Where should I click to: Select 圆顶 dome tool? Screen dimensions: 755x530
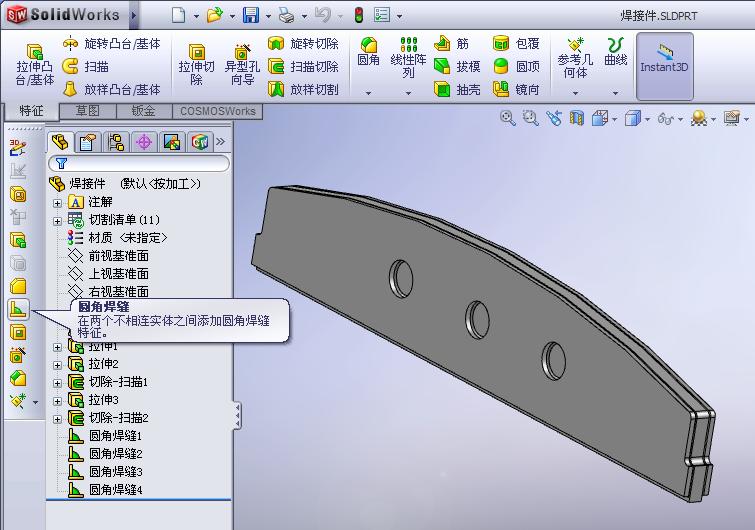516,66
